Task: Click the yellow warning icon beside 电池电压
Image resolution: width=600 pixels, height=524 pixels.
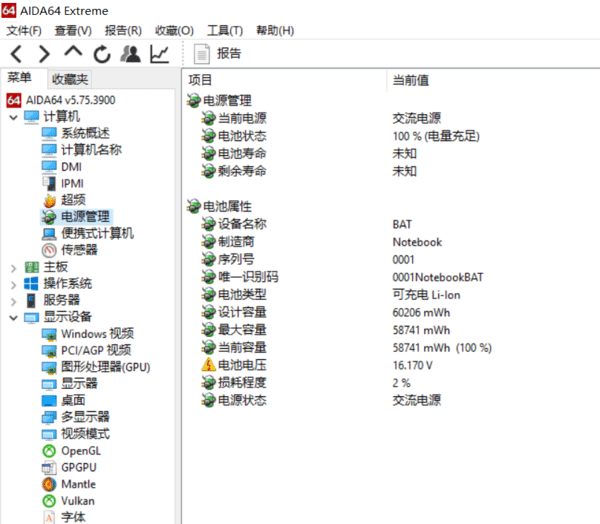Action: point(209,365)
